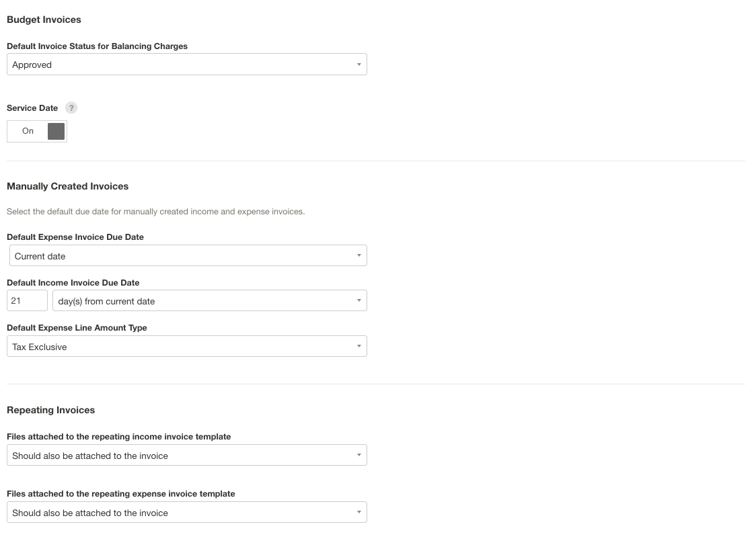756x547 pixels.
Task: Select the Budget Invoices section heading
Action: [x=44, y=19]
